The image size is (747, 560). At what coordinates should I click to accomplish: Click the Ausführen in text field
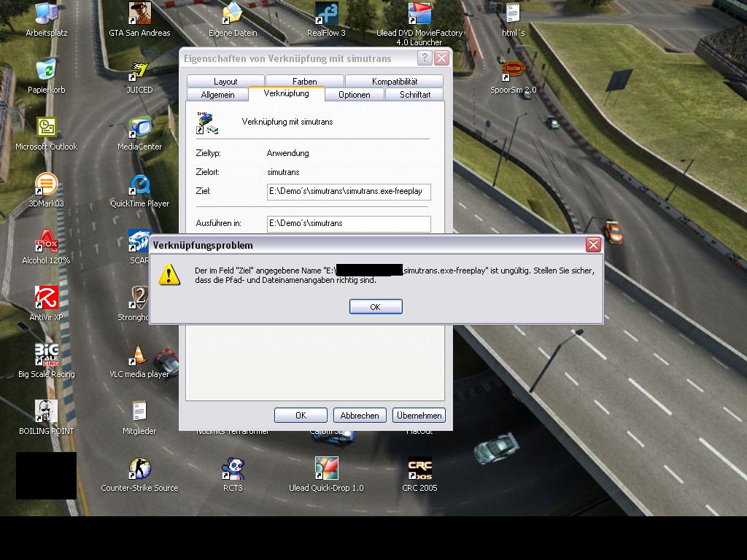pos(349,223)
